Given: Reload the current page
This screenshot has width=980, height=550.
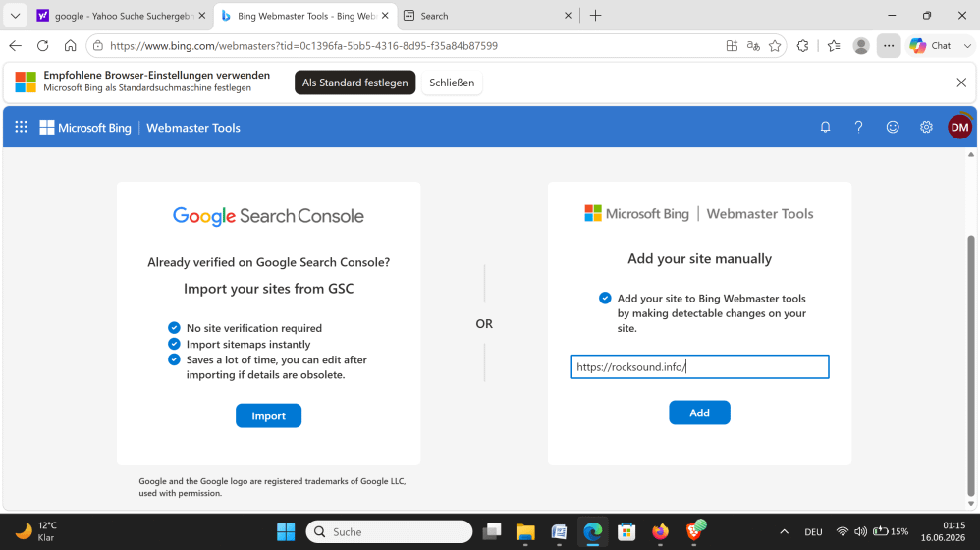Looking at the screenshot, I should pyautogui.click(x=42, y=45).
